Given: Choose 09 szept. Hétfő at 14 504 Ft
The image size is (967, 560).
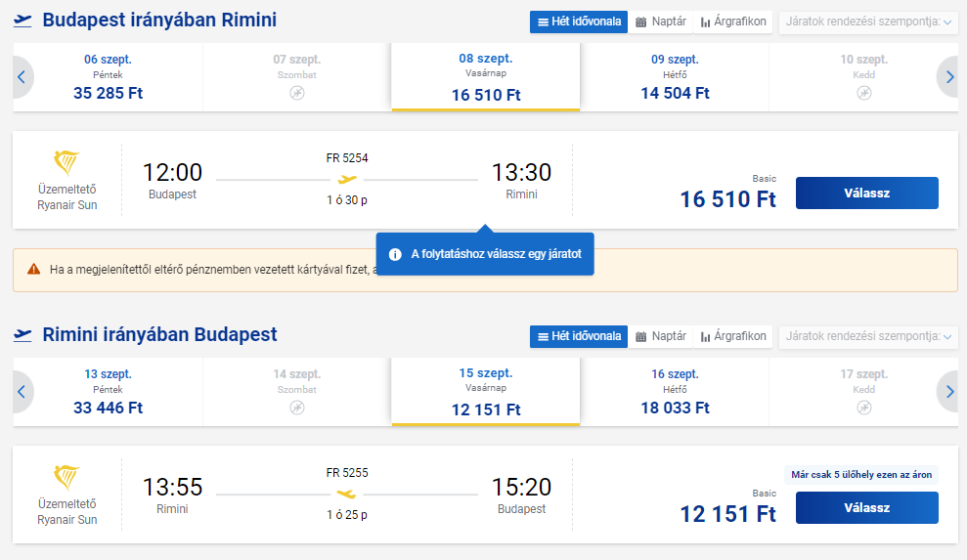Looking at the screenshot, I should click(675, 77).
